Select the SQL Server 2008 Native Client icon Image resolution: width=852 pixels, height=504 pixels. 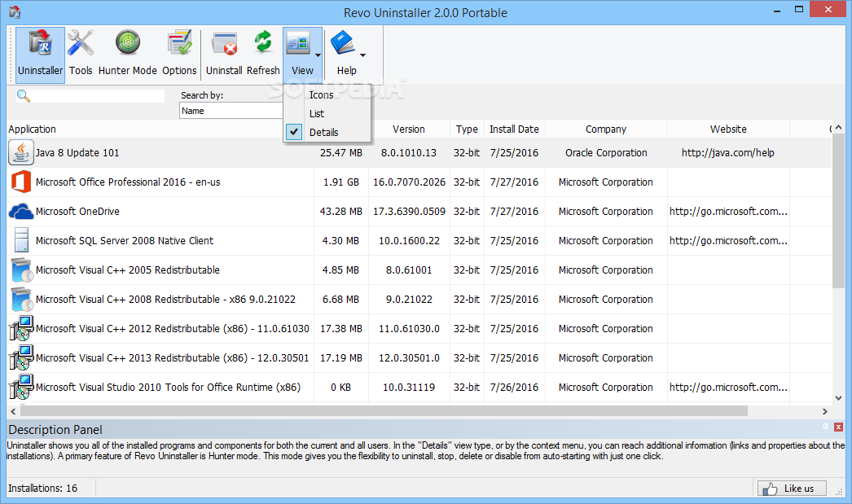coord(21,240)
